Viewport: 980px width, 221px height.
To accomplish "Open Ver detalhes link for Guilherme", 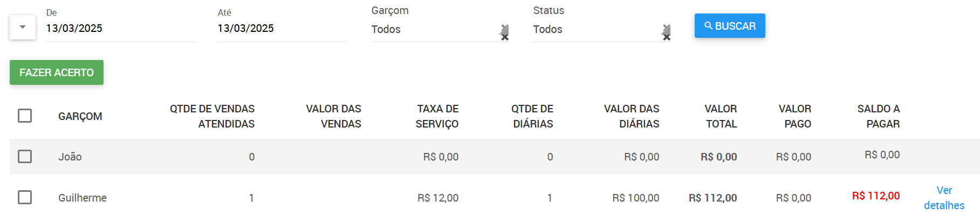I will click(944, 198).
